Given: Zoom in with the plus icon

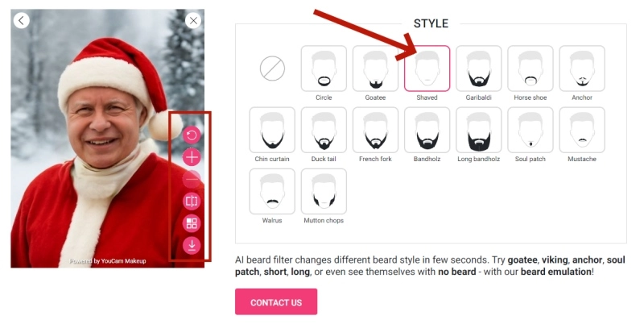Looking at the screenshot, I should (x=192, y=157).
